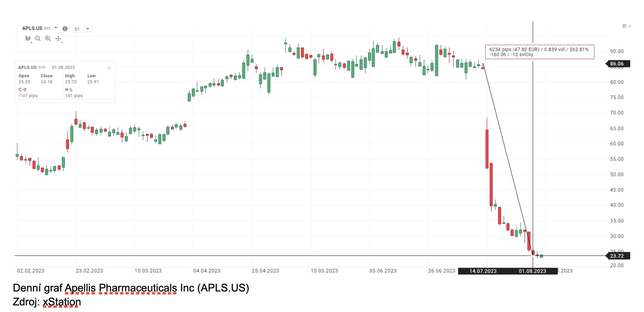Open the Apellis Pharmaceuticals link
This screenshot has width=644, height=312.
pyautogui.click(x=120, y=288)
